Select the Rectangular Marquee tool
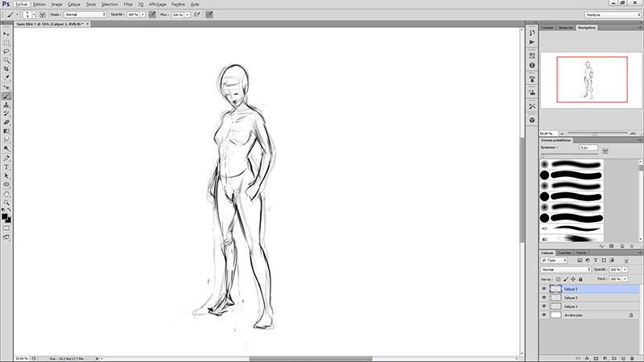 6,42
